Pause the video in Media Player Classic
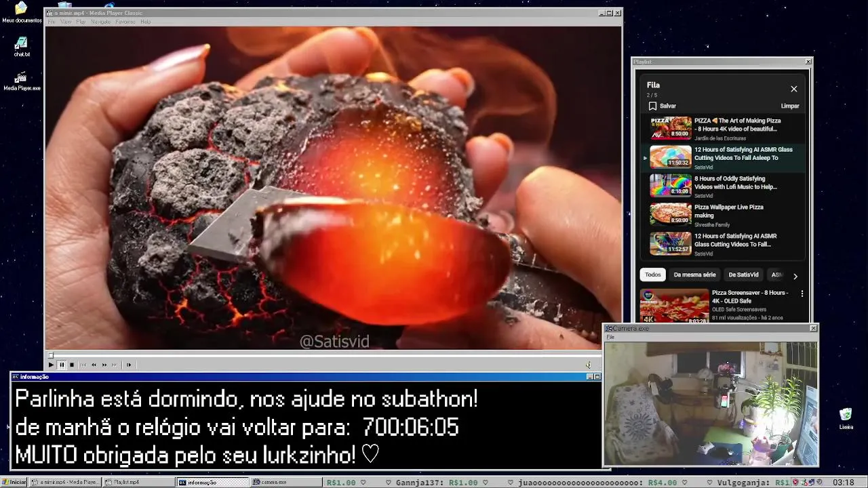This screenshot has height=488, width=868. tap(61, 365)
